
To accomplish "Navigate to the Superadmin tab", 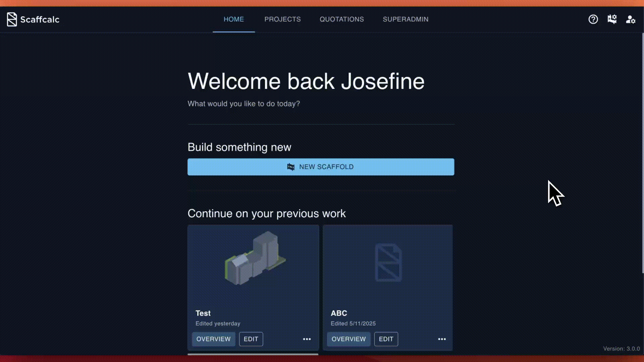I will 406,19.
